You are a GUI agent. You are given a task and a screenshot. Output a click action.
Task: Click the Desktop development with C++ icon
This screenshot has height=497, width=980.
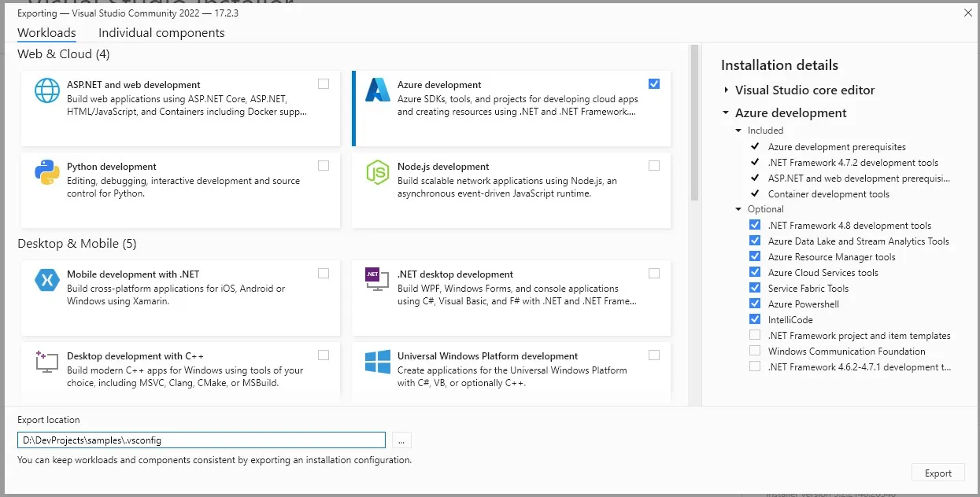(x=47, y=362)
